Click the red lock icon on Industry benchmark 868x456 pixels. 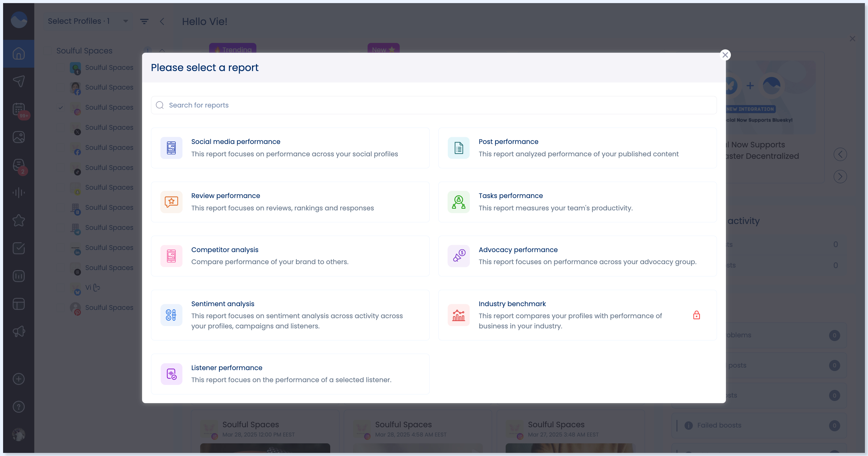[697, 315]
